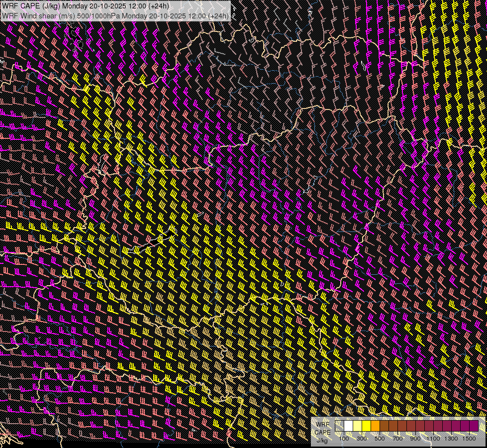
Task: Select the 500 legend tick label
Action: coord(380,439)
